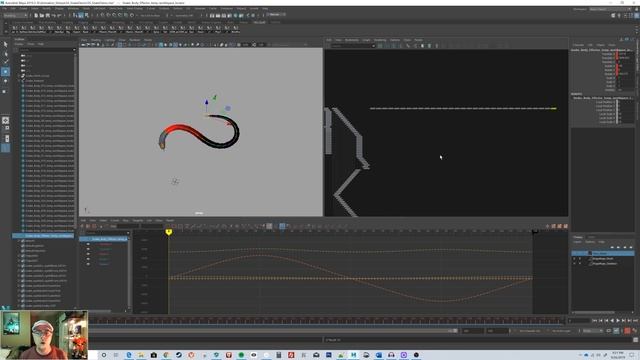The height and width of the screenshot is (360, 640).
Task: Open Maya from the Windows taskbar
Action: [353, 355]
